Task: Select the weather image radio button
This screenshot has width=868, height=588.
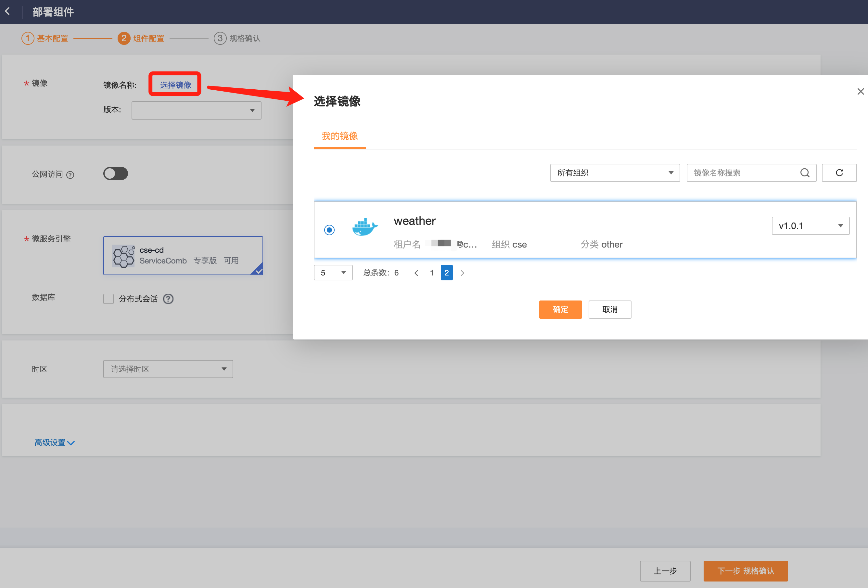Action: click(329, 230)
